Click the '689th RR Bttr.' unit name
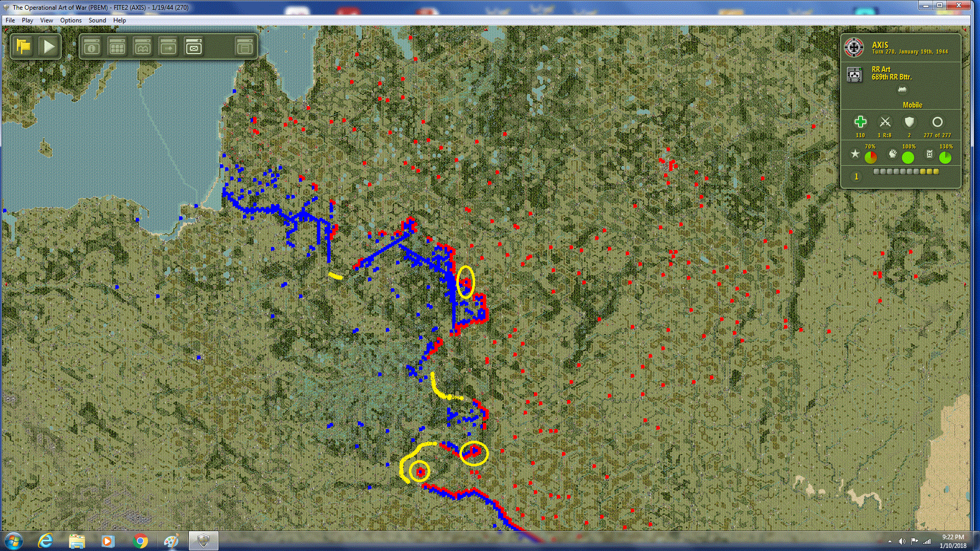This screenshot has height=551, width=980. [892, 77]
